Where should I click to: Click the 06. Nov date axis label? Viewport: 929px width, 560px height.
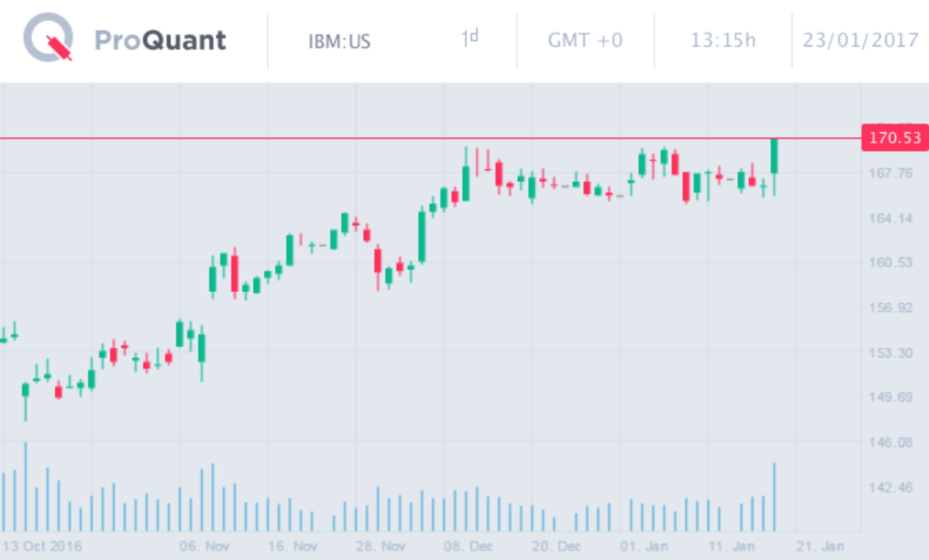(x=204, y=546)
